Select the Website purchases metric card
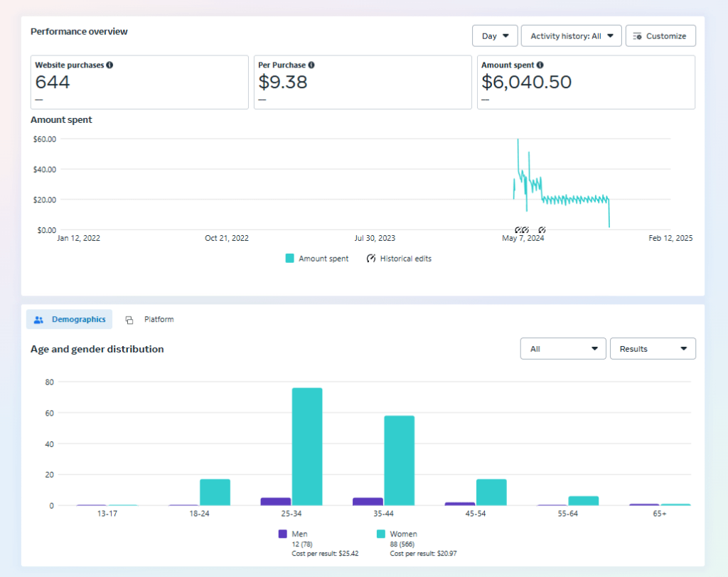The width and height of the screenshot is (728, 577). pyautogui.click(x=139, y=82)
